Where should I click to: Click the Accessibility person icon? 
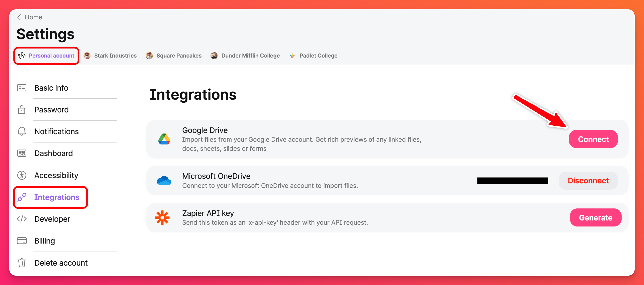click(x=22, y=175)
